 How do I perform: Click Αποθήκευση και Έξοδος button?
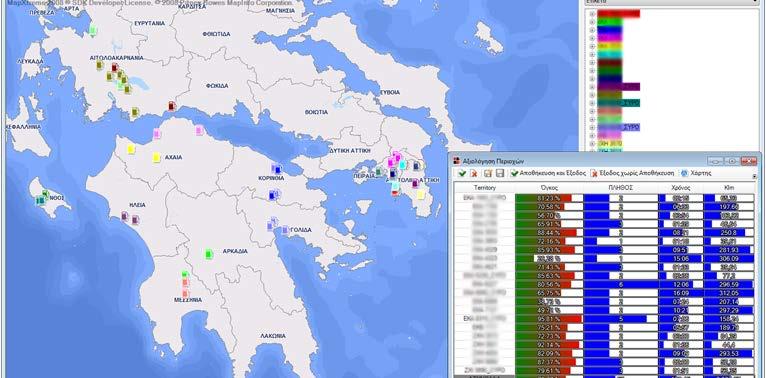coord(548,173)
